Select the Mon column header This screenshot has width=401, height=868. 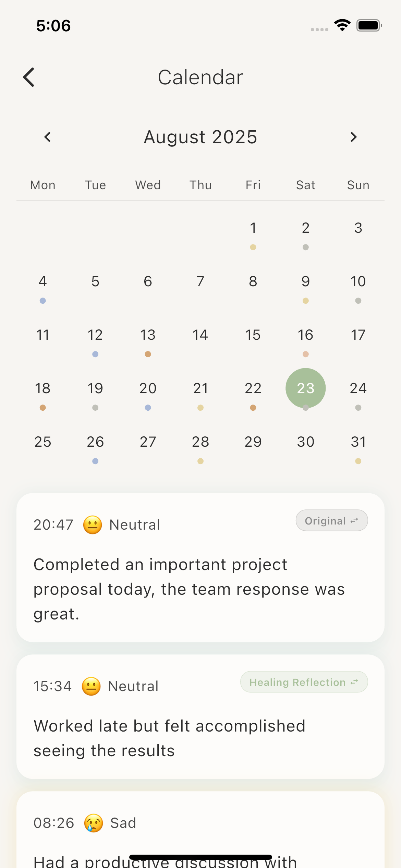point(42,185)
